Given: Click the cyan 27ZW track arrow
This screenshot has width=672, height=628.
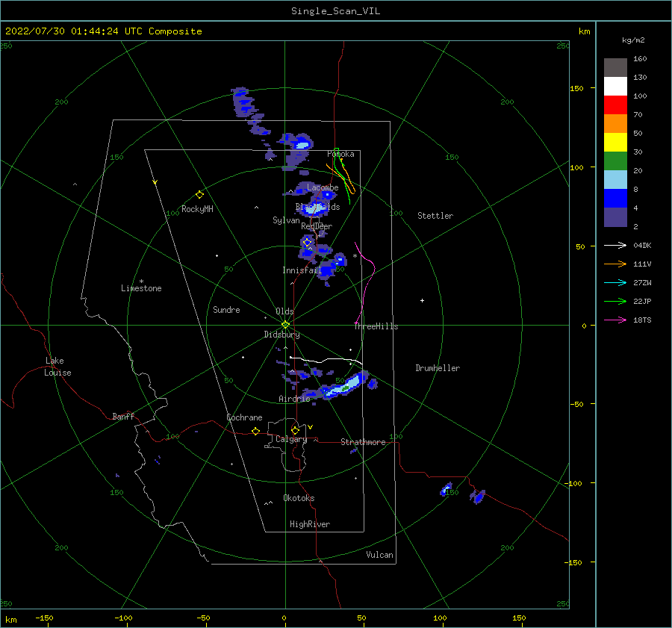Looking at the screenshot, I should coord(615,282).
